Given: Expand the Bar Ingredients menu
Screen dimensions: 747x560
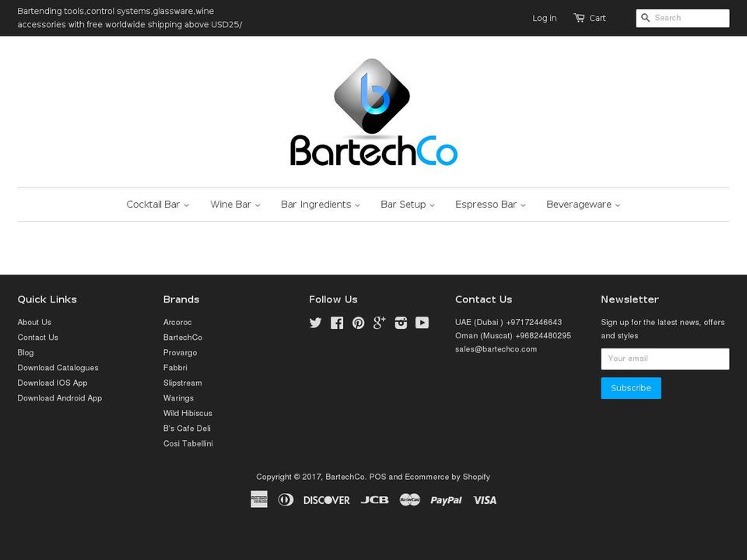Looking at the screenshot, I should click(321, 205).
